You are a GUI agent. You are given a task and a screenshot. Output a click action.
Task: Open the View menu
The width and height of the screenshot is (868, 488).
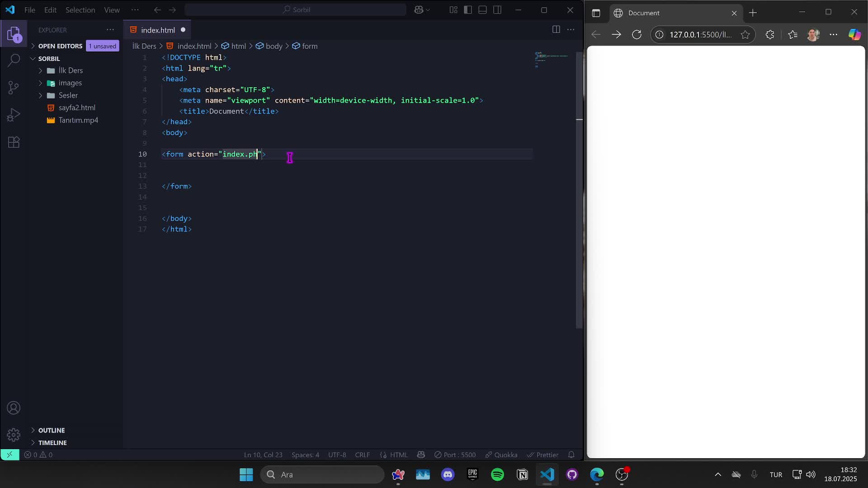pyautogui.click(x=112, y=10)
